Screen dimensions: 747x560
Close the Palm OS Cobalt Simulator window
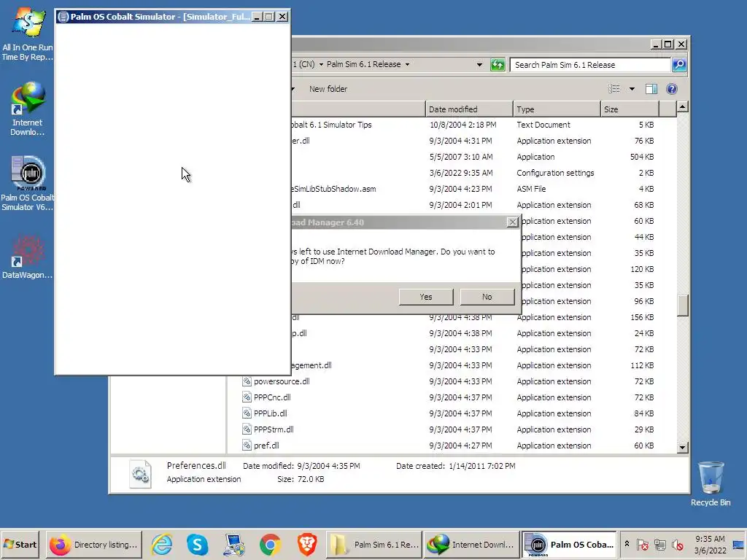pos(282,17)
